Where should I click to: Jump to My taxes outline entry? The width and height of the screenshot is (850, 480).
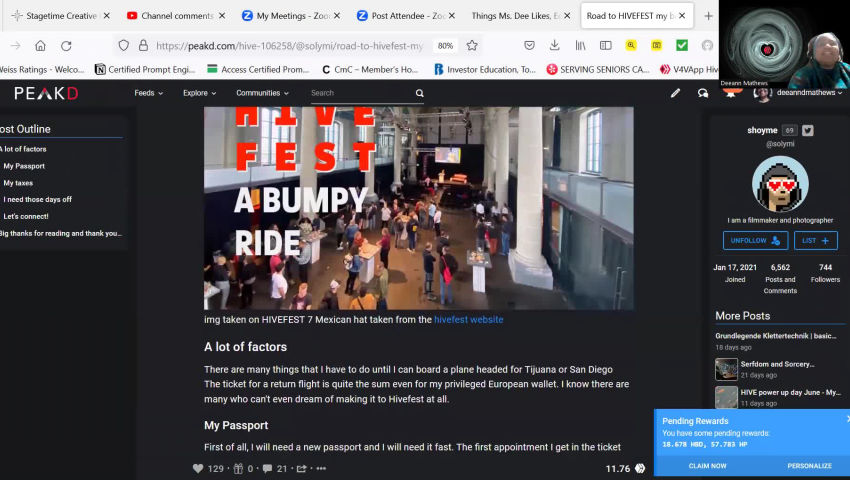tap(18, 183)
